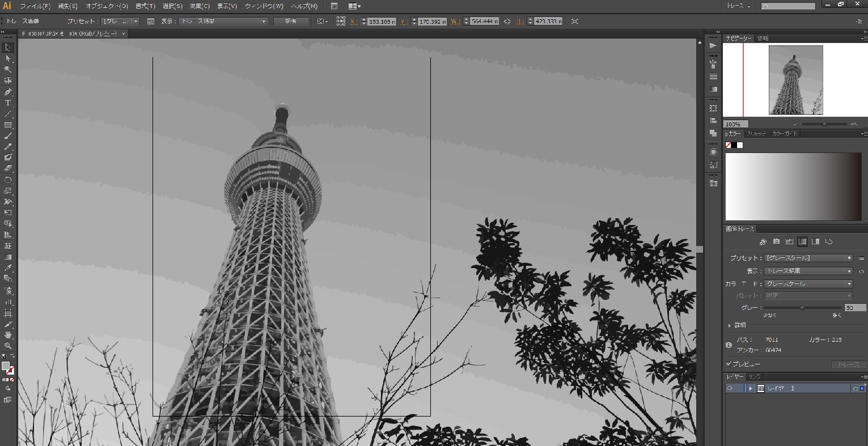Hide レイヤー 1 using eye icon

pyautogui.click(x=730, y=389)
